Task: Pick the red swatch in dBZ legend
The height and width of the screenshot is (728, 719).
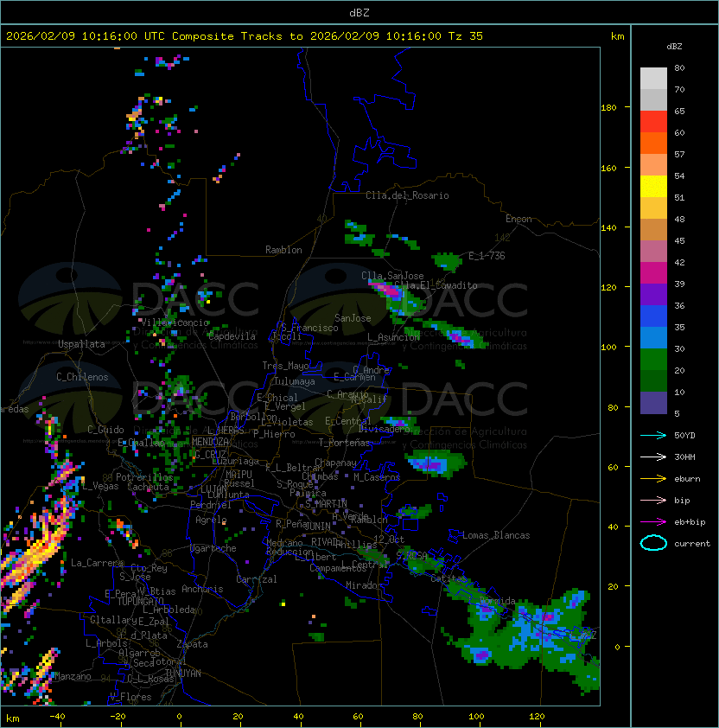Action: pyautogui.click(x=653, y=121)
